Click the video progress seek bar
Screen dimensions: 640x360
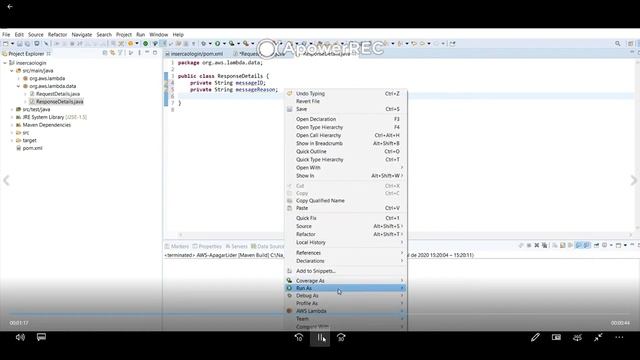point(320,314)
